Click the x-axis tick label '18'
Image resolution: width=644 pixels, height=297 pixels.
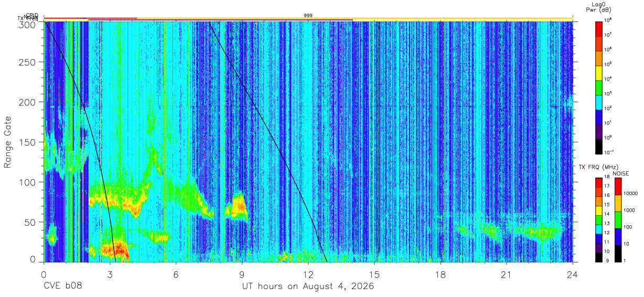[441, 274]
